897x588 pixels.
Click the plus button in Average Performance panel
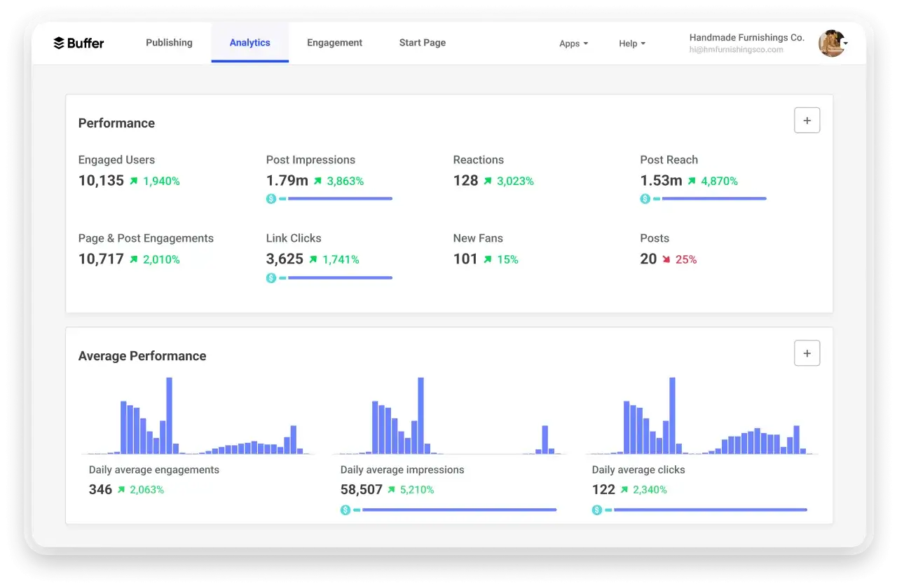tap(807, 353)
